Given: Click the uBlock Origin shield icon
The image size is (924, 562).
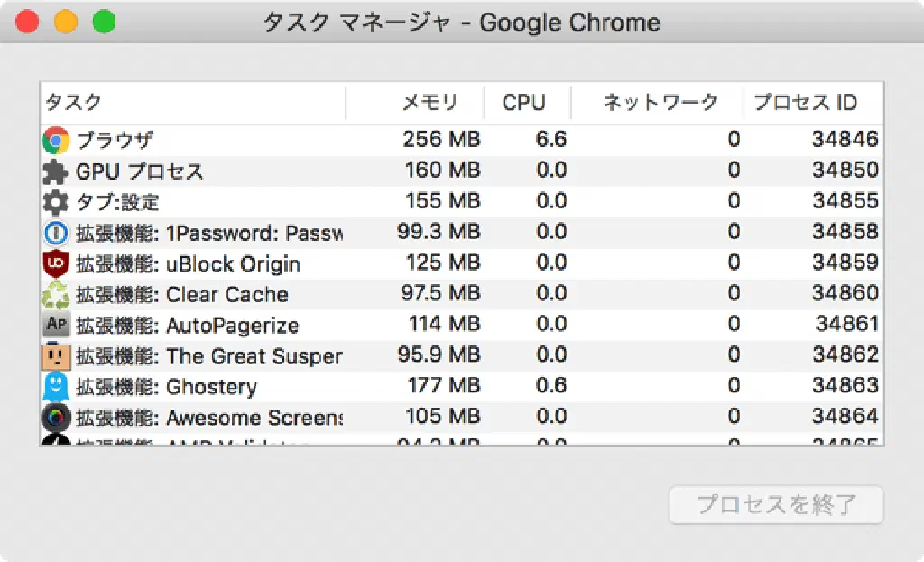Looking at the screenshot, I should tap(56, 263).
